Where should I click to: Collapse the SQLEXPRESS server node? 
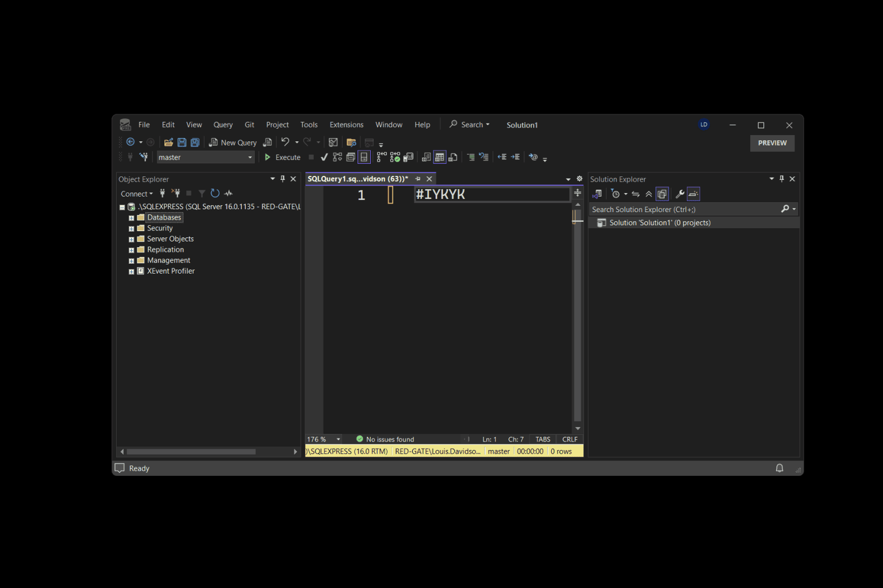click(x=122, y=207)
